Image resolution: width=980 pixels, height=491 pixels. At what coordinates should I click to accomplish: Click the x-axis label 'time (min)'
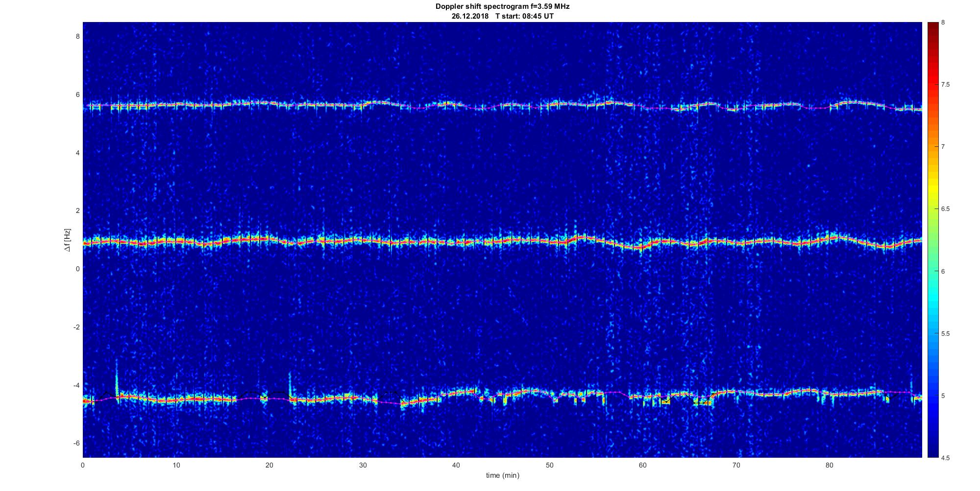[503, 475]
